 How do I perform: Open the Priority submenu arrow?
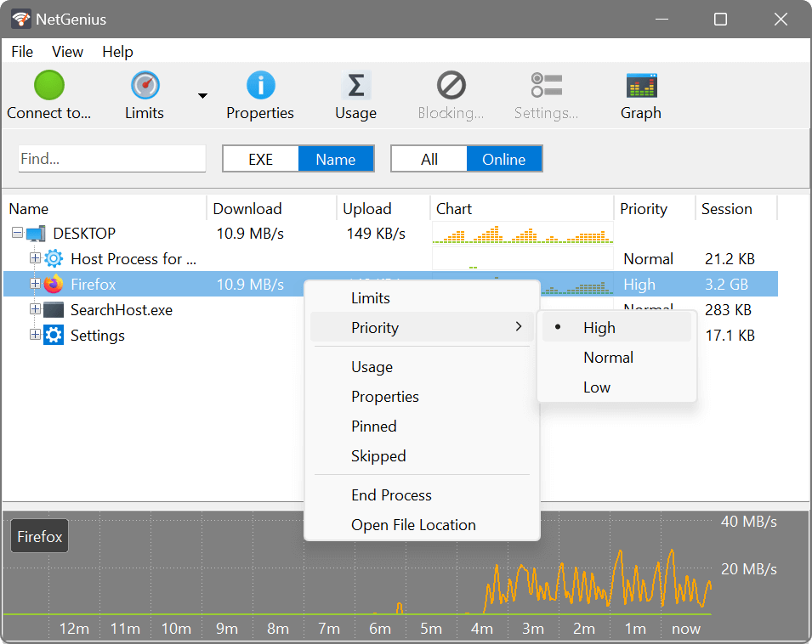tap(519, 326)
